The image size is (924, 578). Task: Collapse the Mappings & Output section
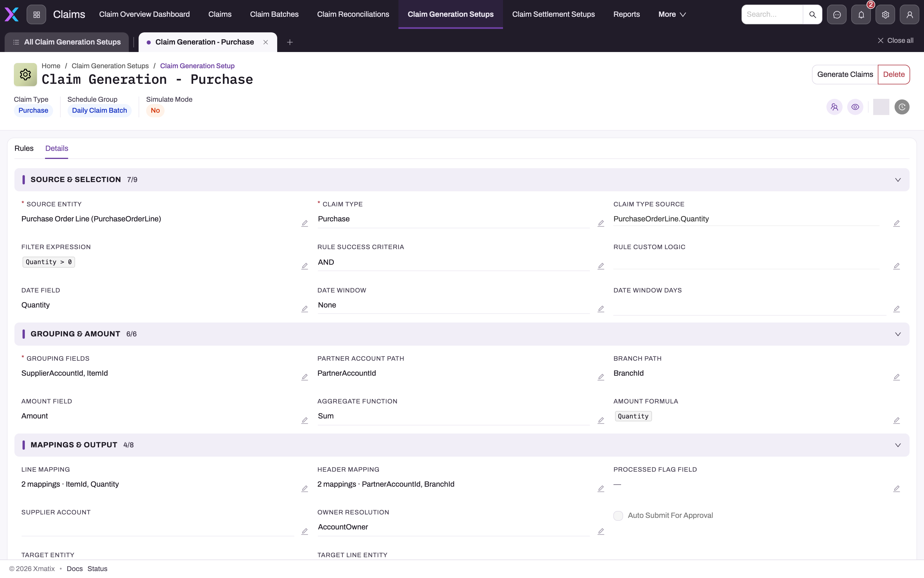click(898, 445)
